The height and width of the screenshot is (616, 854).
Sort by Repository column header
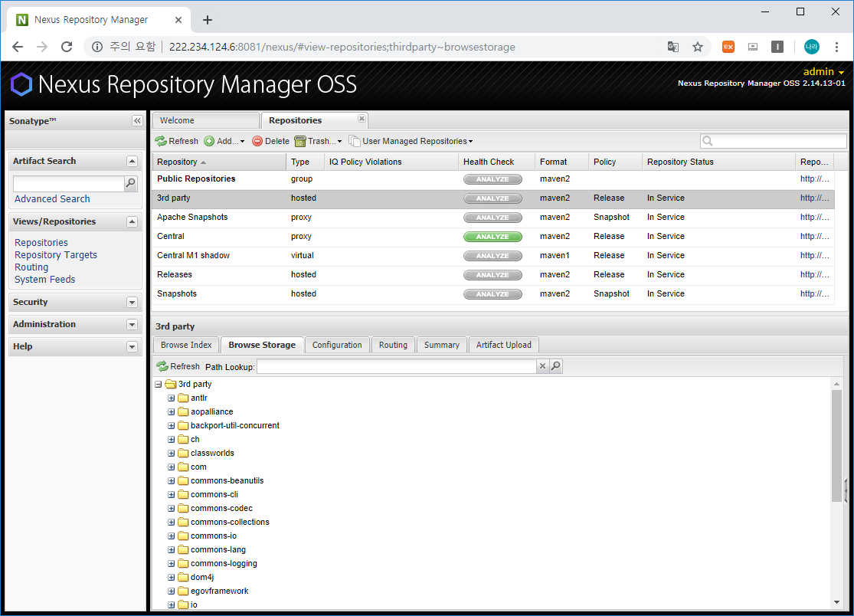point(219,162)
